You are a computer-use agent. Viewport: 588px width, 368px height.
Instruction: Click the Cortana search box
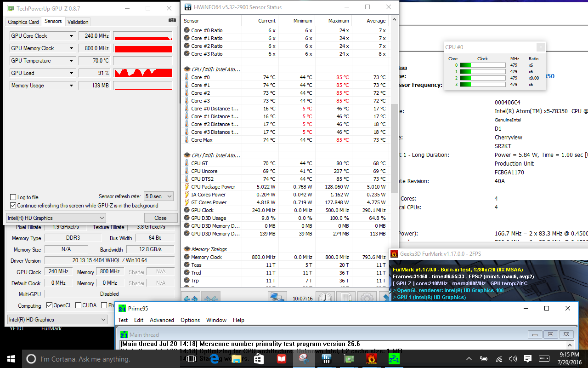pos(100,359)
